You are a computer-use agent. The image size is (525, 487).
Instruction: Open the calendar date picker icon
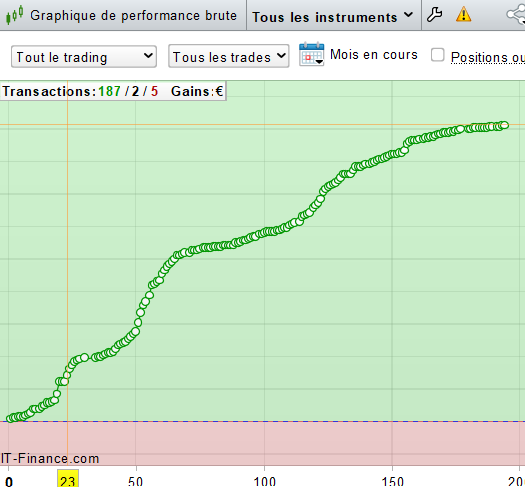[311, 54]
